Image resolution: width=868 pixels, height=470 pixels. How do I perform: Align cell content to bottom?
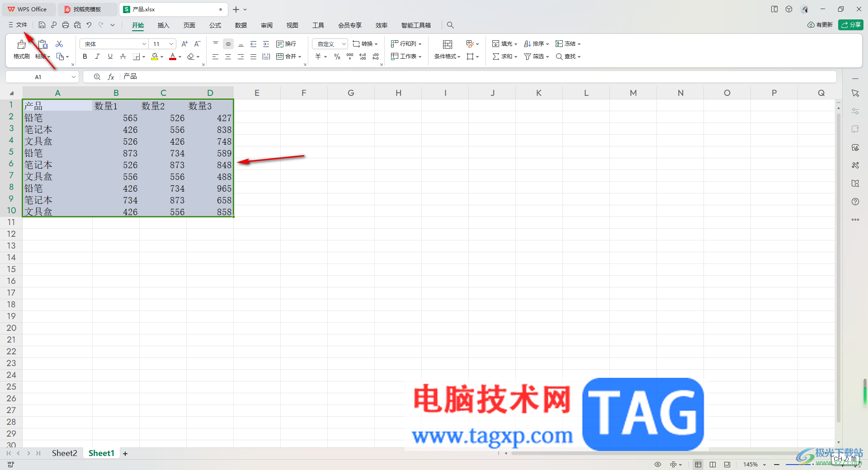pos(241,44)
